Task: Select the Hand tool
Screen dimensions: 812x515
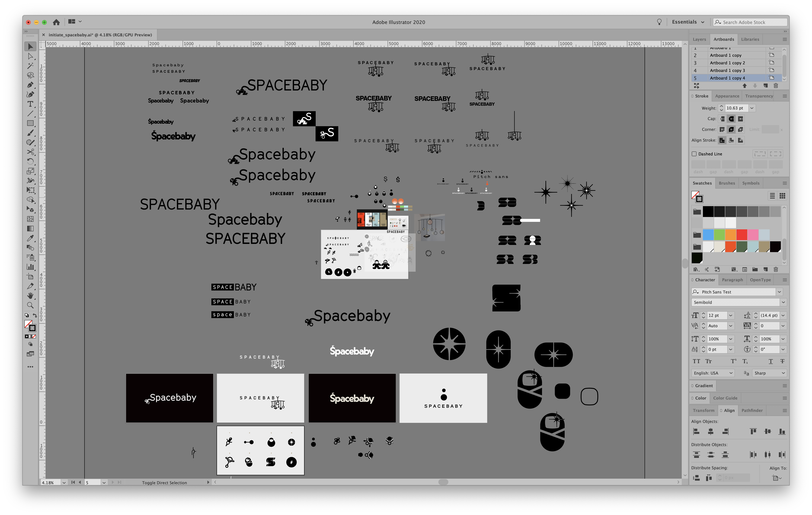Action: (30, 296)
